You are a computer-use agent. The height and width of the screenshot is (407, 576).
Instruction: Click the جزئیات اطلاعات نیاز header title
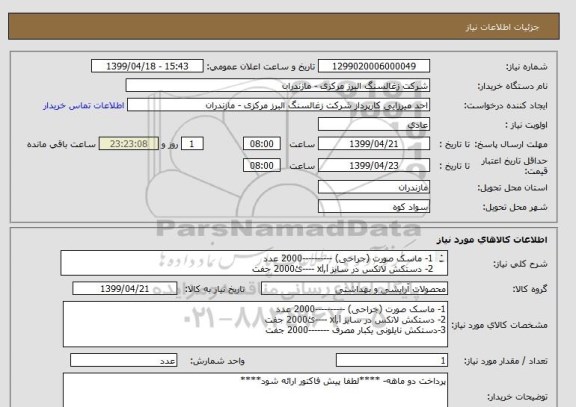click(x=503, y=28)
